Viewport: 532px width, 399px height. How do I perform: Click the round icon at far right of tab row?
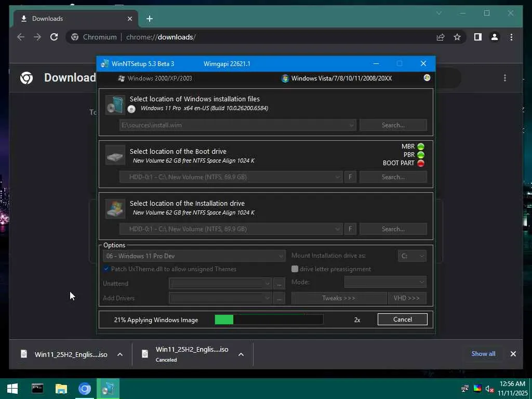click(x=427, y=78)
